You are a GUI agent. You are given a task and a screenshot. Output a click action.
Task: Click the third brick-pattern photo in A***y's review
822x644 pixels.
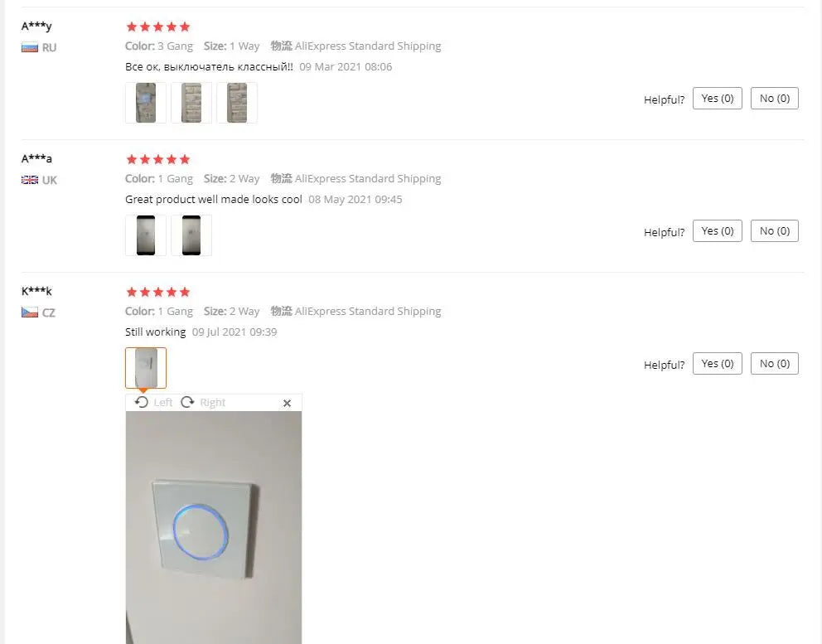coord(238,102)
